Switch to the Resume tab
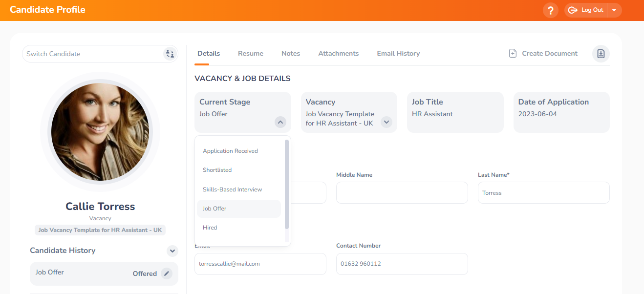The width and height of the screenshot is (644, 294). click(x=251, y=54)
